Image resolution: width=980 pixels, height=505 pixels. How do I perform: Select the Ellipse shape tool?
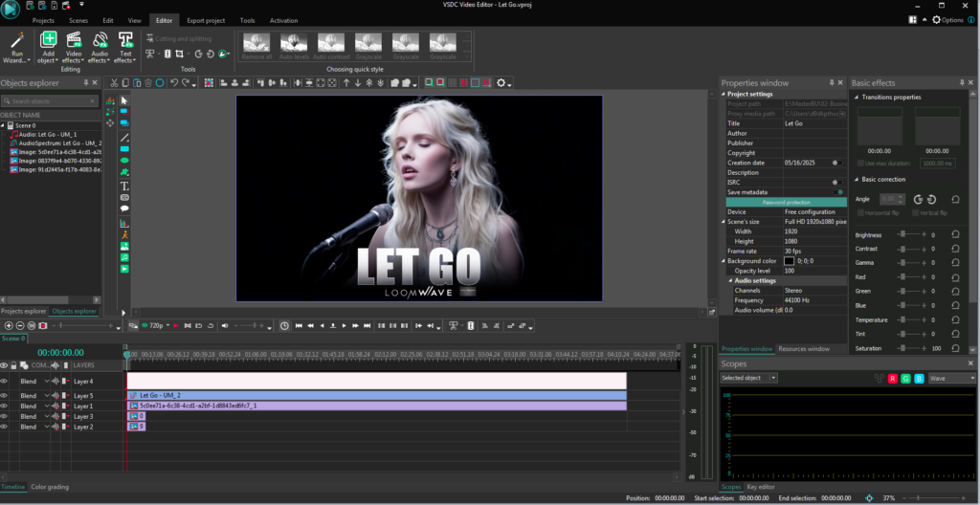pyautogui.click(x=123, y=161)
